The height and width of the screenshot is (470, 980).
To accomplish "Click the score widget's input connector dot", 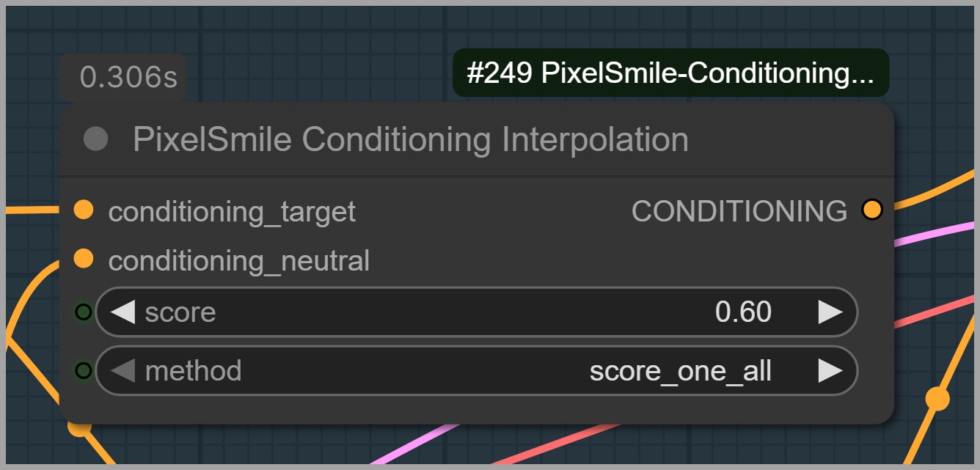I will (84, 312).
